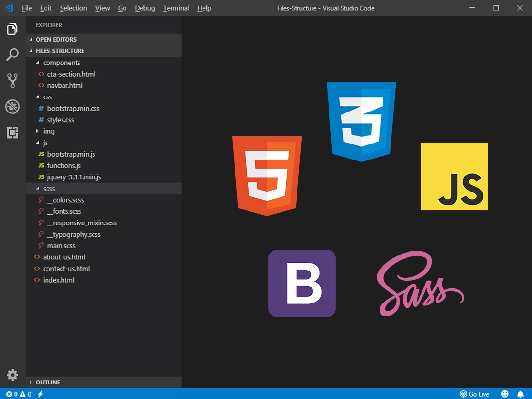This screenshot has width=532, height=399.
Task: Select the Explorer icon in the activity bar
Action: click(x=12, y=29)
